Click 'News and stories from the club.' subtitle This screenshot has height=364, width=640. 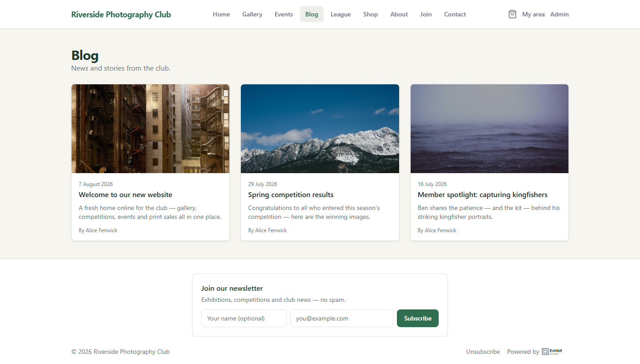(121, 68)
